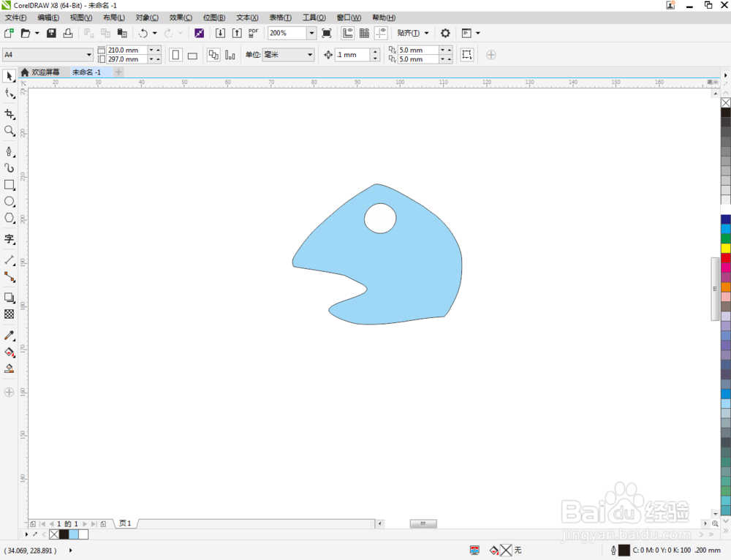Pick the red swatch in color palette
Viewport: 731px width, 560px height.
pyautogui.click(x=726, y=258)
